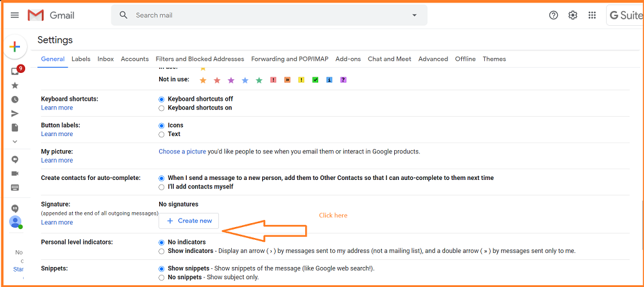This screenshot has height=287, width=644.
Task: Choose the No snippets option
Action: pyautogui.click(x=162, y=277)
